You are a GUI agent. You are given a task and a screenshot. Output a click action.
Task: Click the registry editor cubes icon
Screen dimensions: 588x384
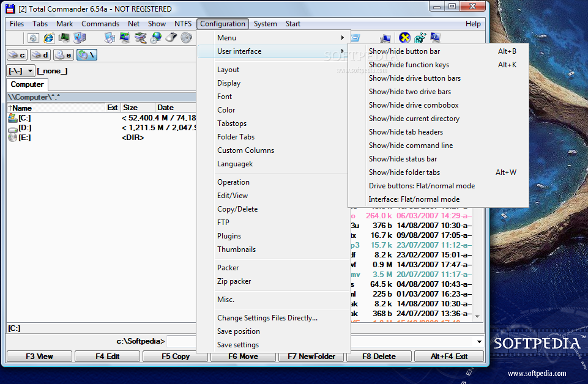click(x=420, y=37)
